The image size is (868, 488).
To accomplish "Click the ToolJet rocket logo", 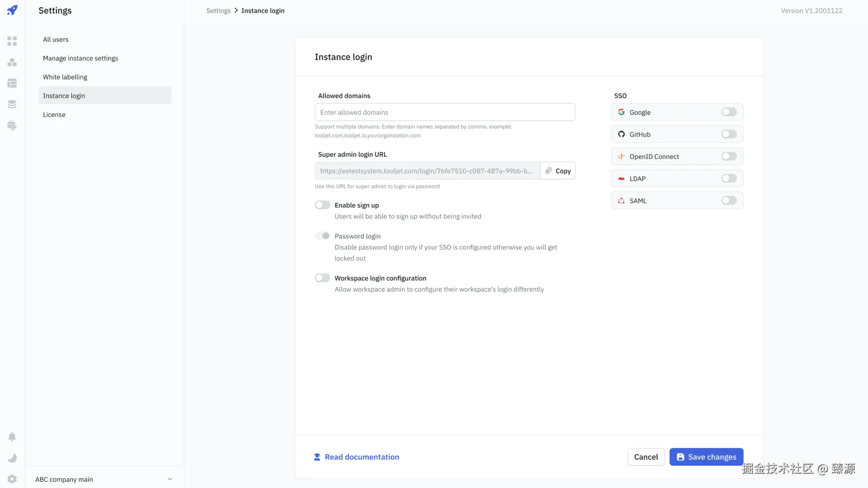I will click(12, 10).
